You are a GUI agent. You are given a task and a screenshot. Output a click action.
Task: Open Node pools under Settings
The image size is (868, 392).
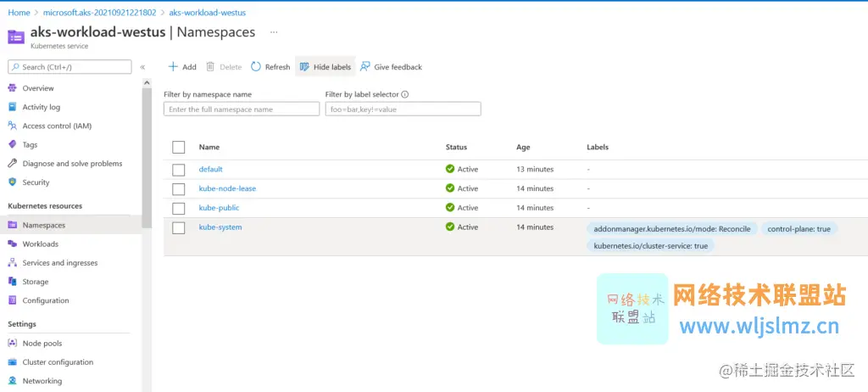42,343
